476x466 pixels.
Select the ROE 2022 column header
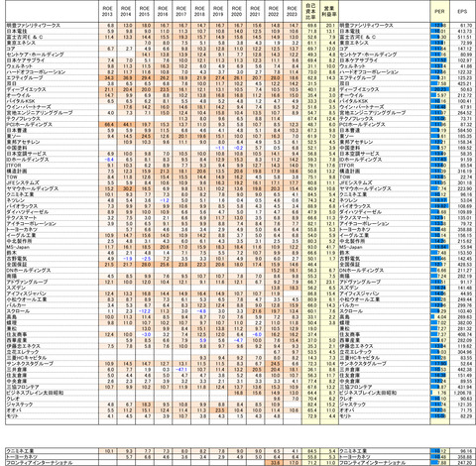[274, 11]
